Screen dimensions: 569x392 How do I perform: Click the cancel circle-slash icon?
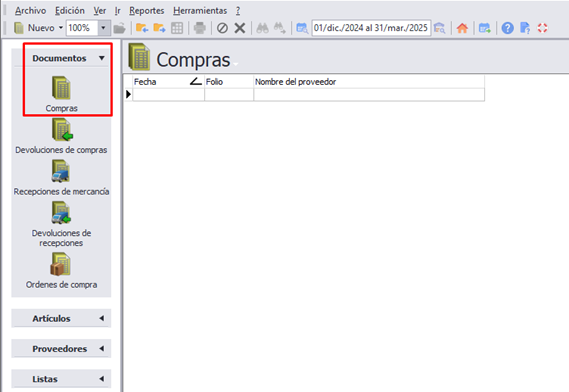tap(222, 28)
